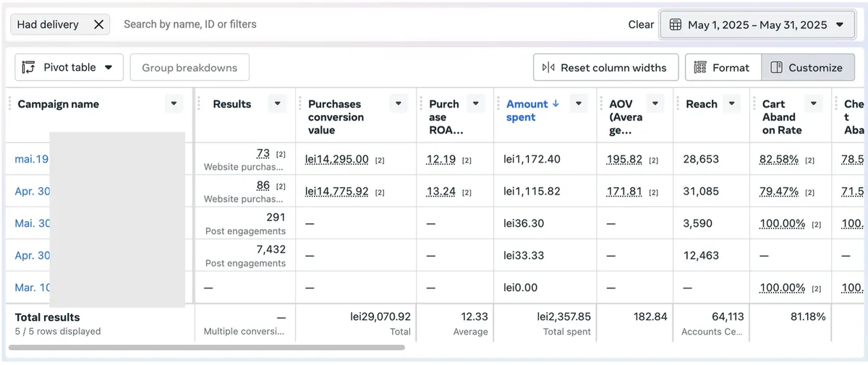Image resolution: width=868 pixels, height=365 pixels.
Task: Select the lei36.30 amount spent cell
Action: tap(545, 223)
